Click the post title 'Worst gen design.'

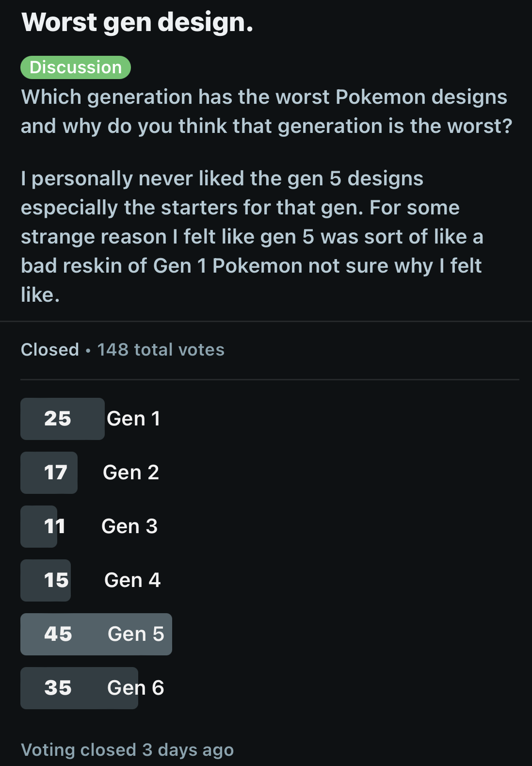coord(137,22)
